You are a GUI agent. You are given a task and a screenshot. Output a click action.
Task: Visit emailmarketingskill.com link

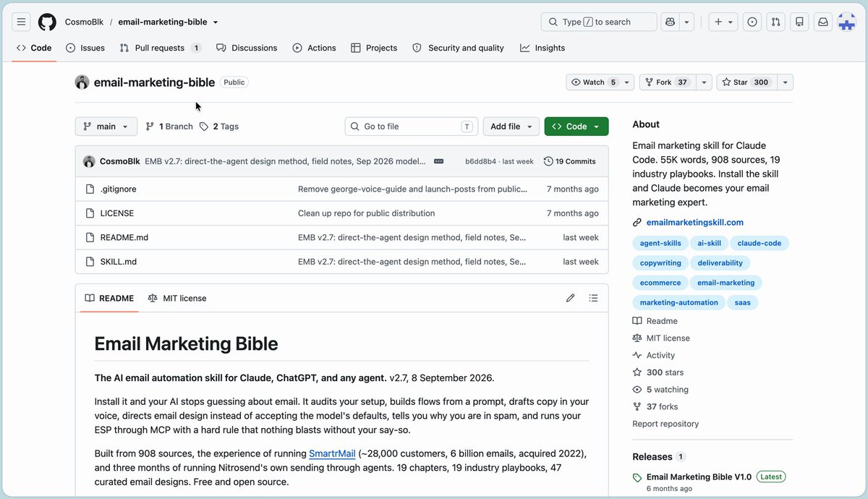[694, 223]
